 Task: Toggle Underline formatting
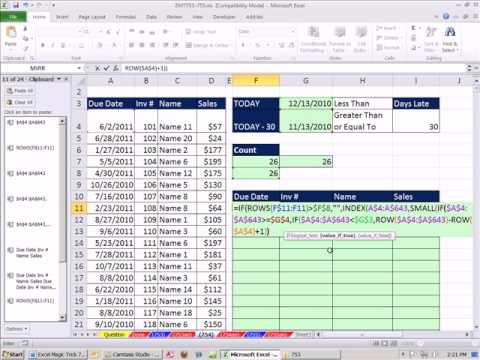coord(63,45)
